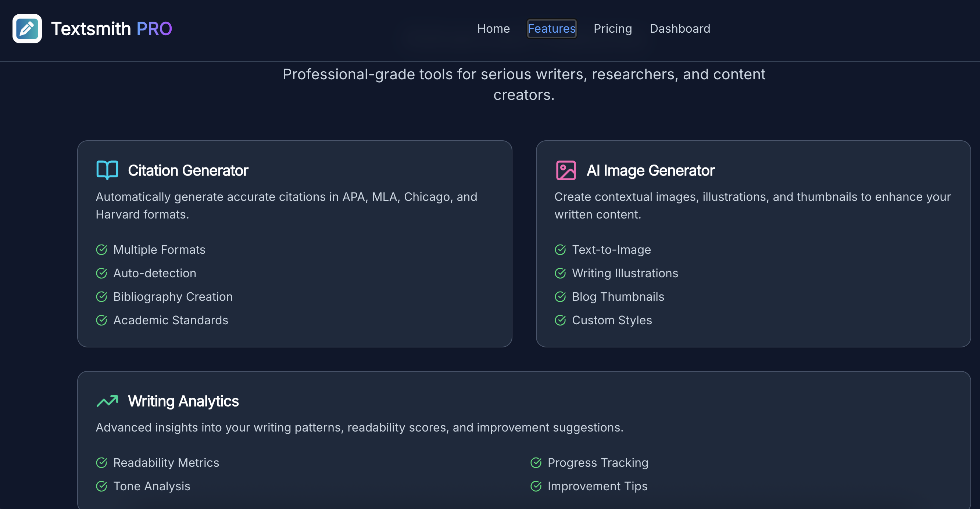
Task: Open the Home navigation item
Action: [x=493, y=29]
